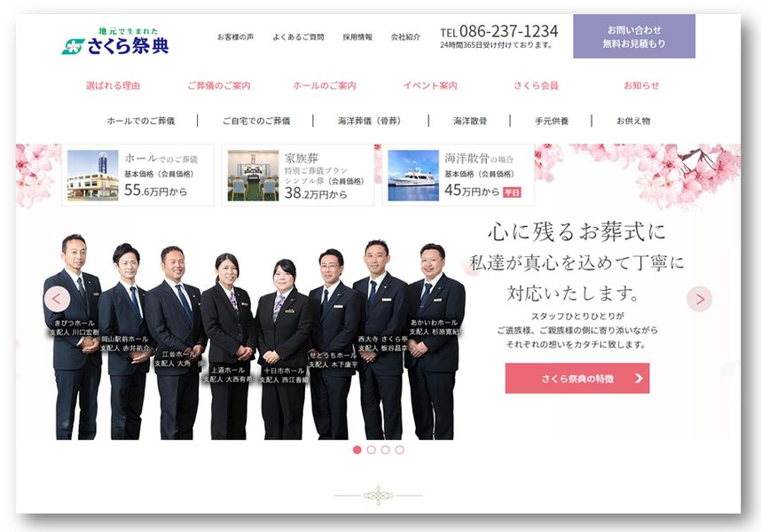Open the ホールのご案内 menu
Image resolution: width=761 pixels, height=532 pixels.
[324, 86]
